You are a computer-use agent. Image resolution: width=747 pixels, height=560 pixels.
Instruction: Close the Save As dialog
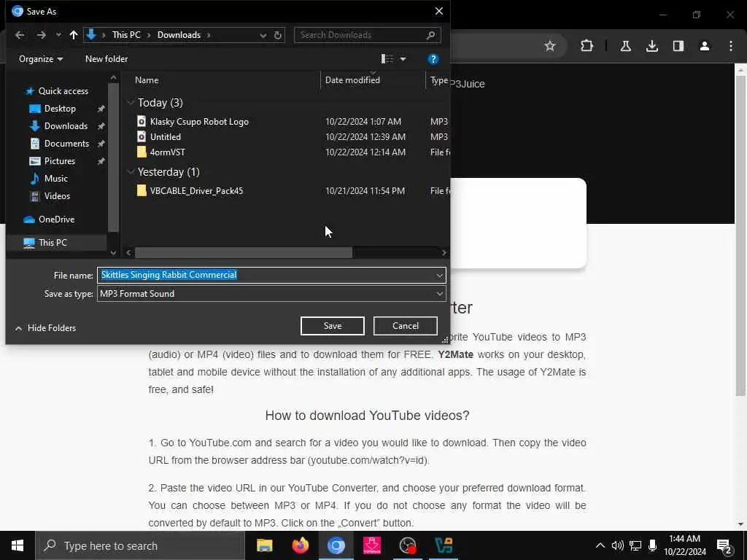tap(438, 11)
